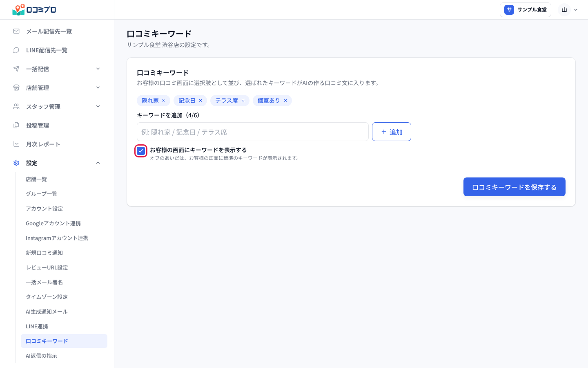Open メール配信先一覧 page
The image size is (588, 368).
click(x=57, y=31)
